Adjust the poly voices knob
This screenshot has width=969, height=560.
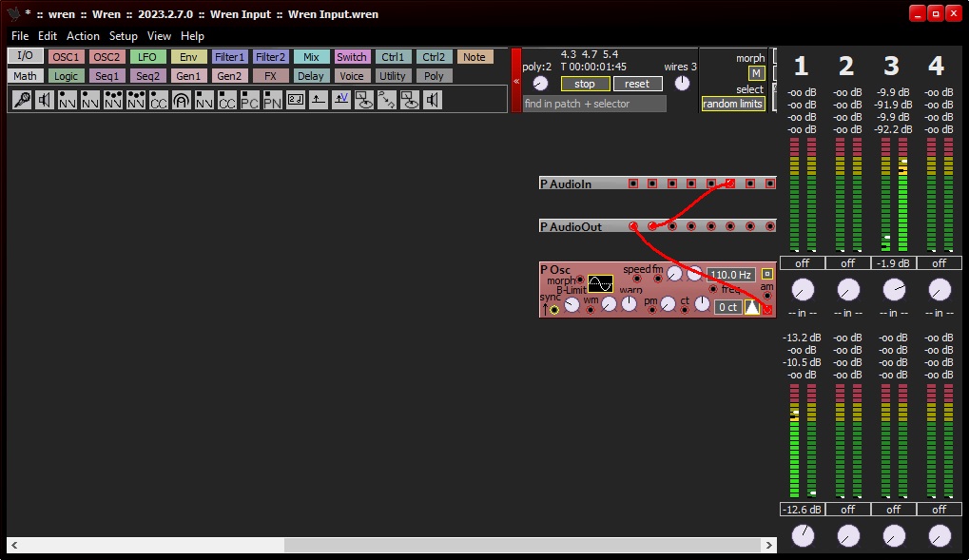(540, 84)
